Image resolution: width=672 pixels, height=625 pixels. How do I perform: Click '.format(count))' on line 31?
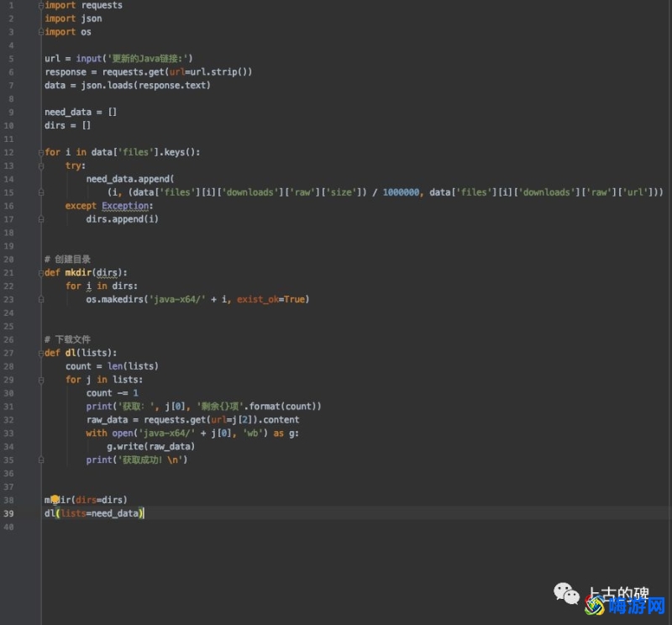pyautogui.click(x=283, y=407)
